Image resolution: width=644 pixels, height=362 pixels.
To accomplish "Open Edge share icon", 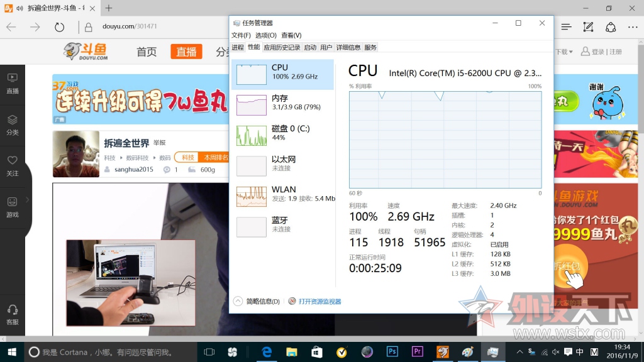I will click(611, 27).
